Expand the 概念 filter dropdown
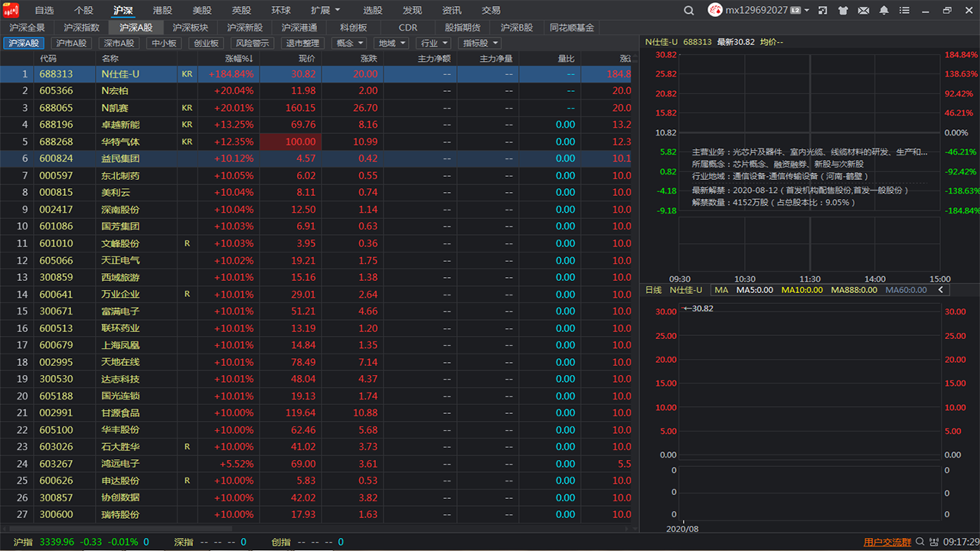The width and height of the screenshot is (980, 551). pos(350,44)
